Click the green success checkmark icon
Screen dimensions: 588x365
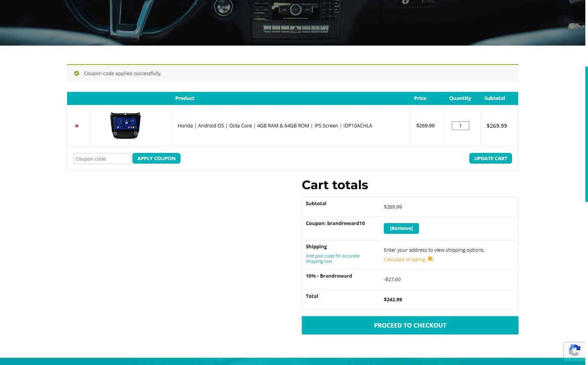tap(77, 73)
